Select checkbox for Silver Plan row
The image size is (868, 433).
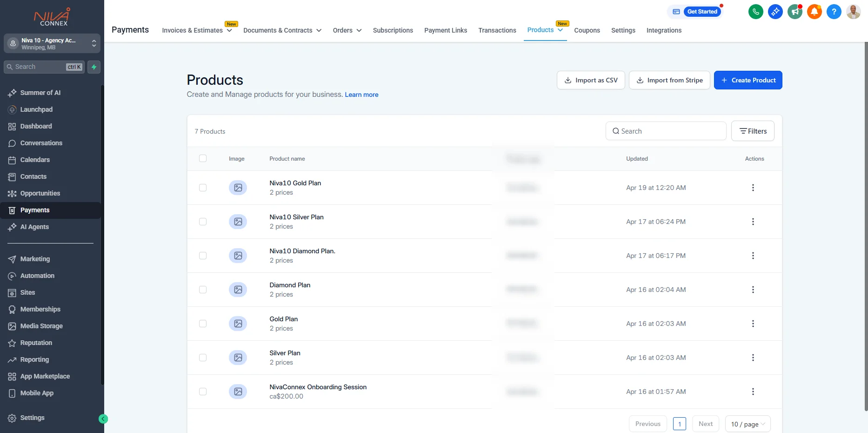(x=203, y=358)
